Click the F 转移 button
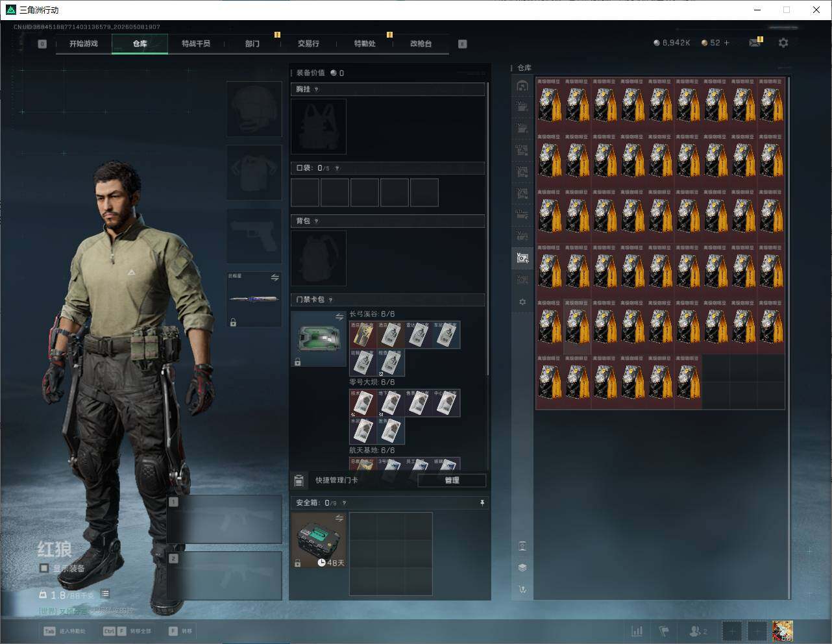The height and width of the screenshot is (644, 832). pyautogui.click(x=180, y=631)
